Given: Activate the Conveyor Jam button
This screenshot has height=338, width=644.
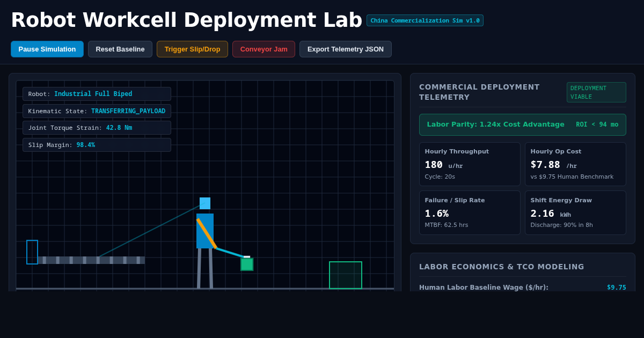Looking at the screenshot, I should pyautogui.click(x=264, y=49).
